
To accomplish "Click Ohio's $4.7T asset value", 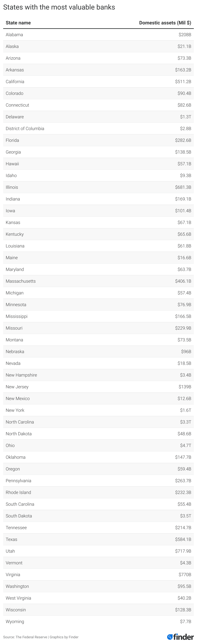I will point(186,445).
